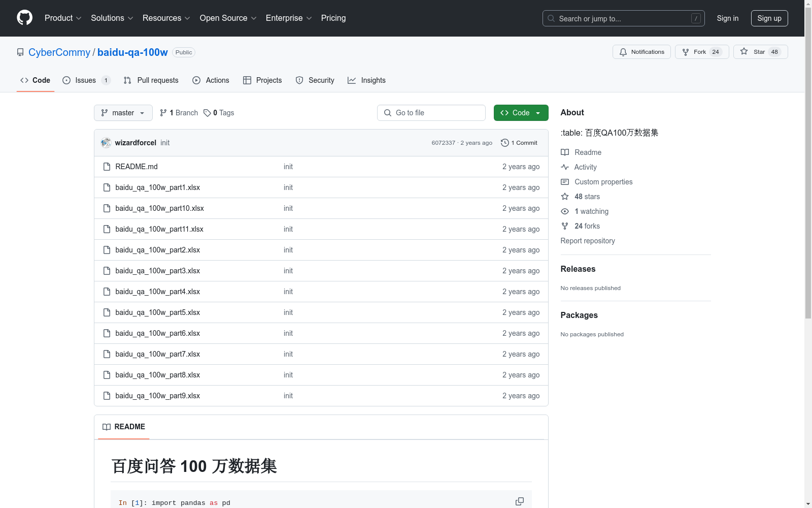Select the Code tab

(x=36, y=80)
